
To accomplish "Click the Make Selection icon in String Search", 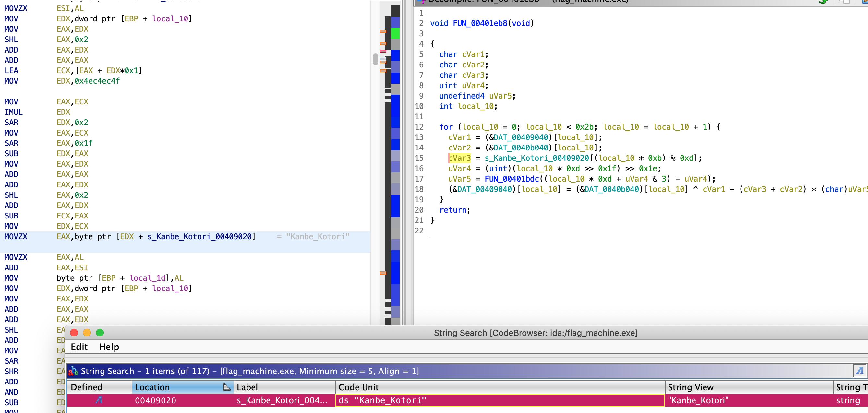I will [x=859, y=371].
